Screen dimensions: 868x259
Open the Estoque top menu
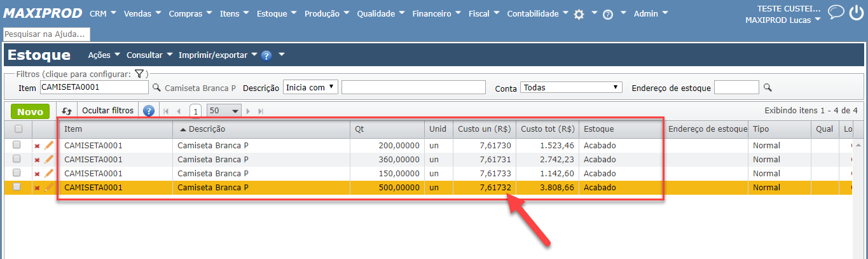coord(277,13)
